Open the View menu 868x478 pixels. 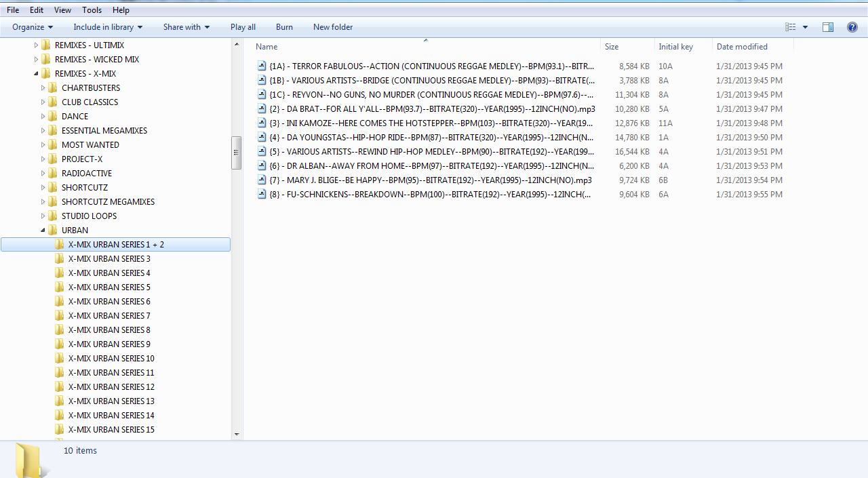tap(62, 10)
